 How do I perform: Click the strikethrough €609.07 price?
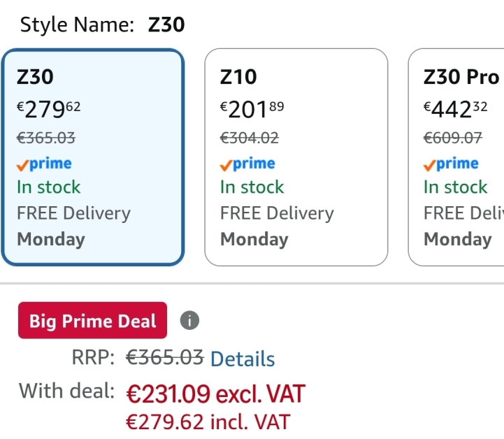(453, 138)
